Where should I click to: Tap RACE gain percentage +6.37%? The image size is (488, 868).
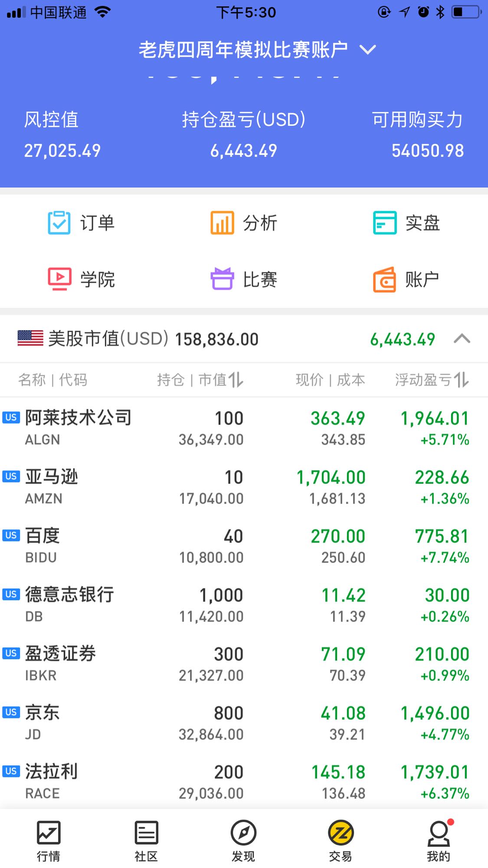445,794
